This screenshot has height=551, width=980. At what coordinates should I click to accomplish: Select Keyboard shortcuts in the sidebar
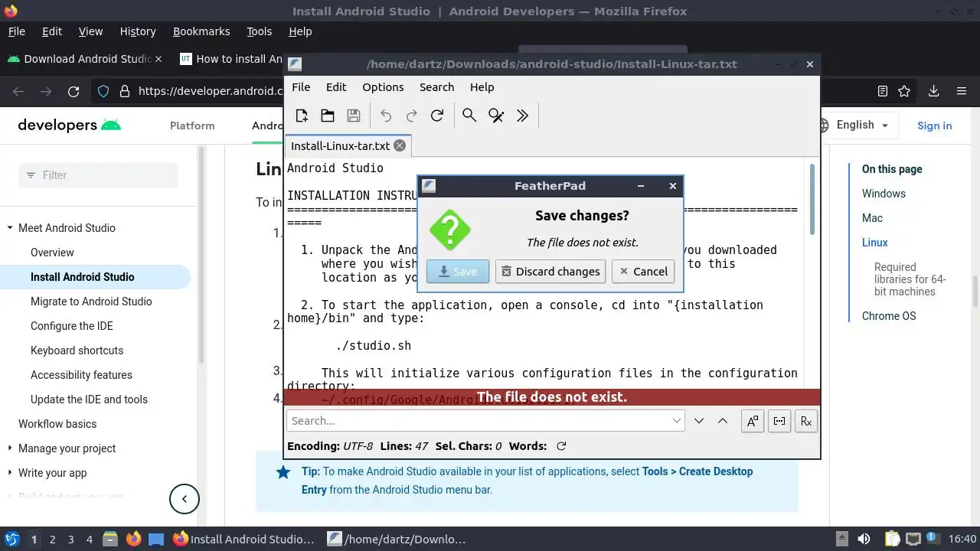[77, 350]
